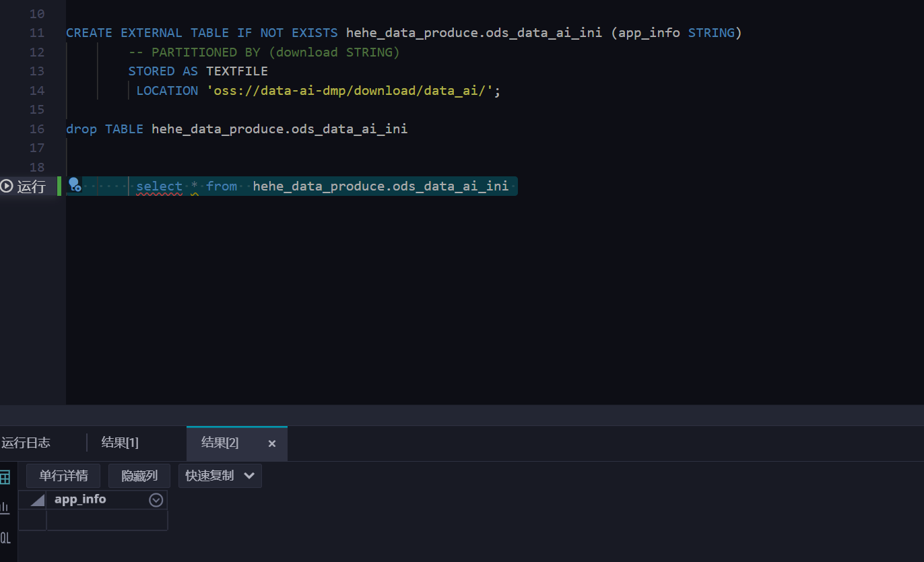The height and width of the screenshot is (562, 924).
Task: Open the app_info column dropdown menu
Action: coord(156,499)
